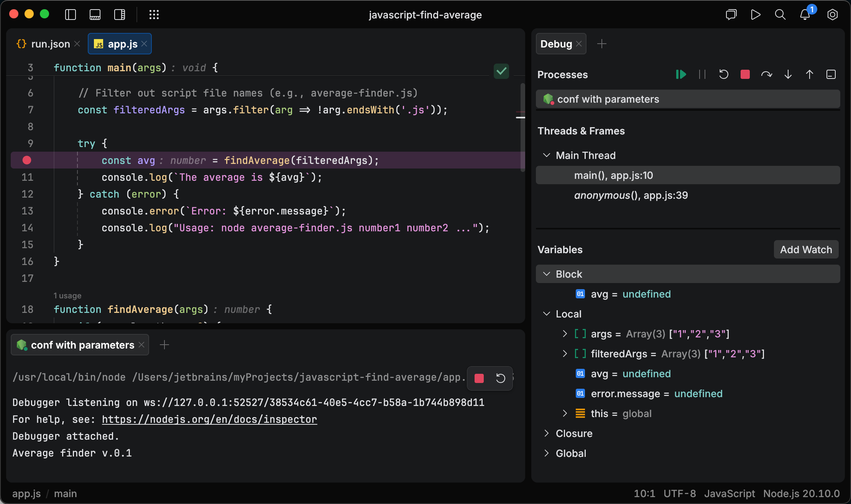The image size is (851, 504).
Task: Restart the debugged process
Action: click(x=724, y=74)
